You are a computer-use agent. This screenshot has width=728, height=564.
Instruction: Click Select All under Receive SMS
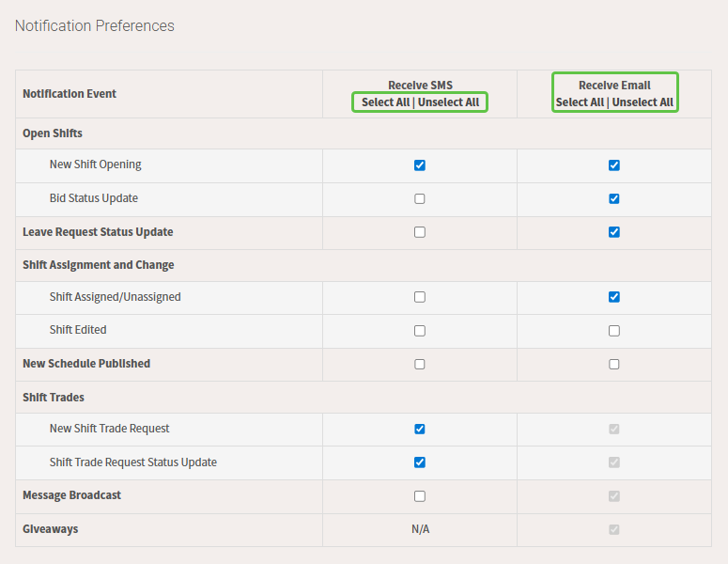coord(386,102)
